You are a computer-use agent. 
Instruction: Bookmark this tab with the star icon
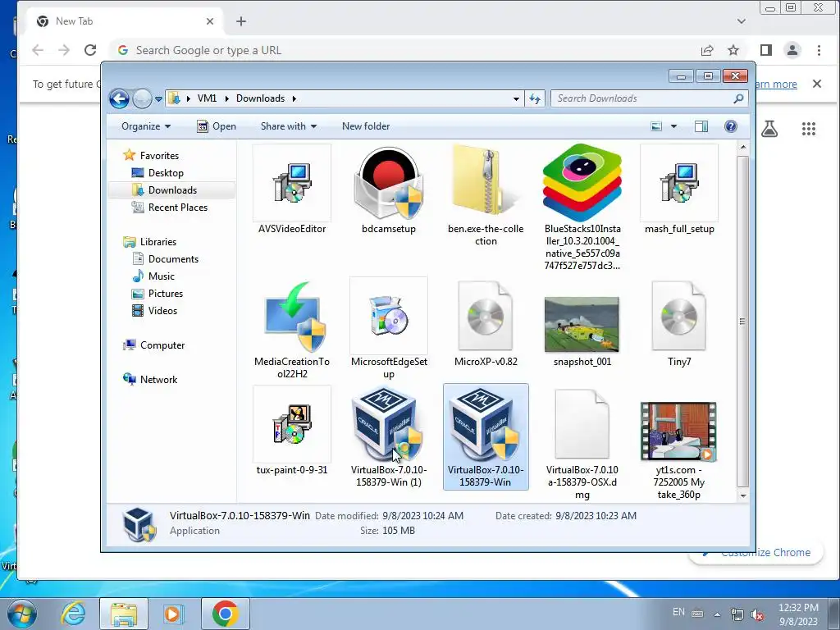coord(733,50)
